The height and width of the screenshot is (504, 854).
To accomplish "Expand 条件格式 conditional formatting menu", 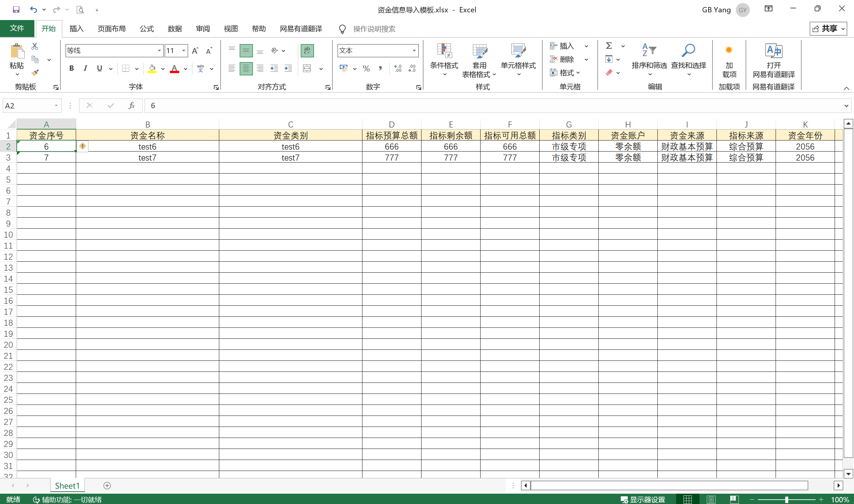I will pyautogui.click(x=444, y=60).
